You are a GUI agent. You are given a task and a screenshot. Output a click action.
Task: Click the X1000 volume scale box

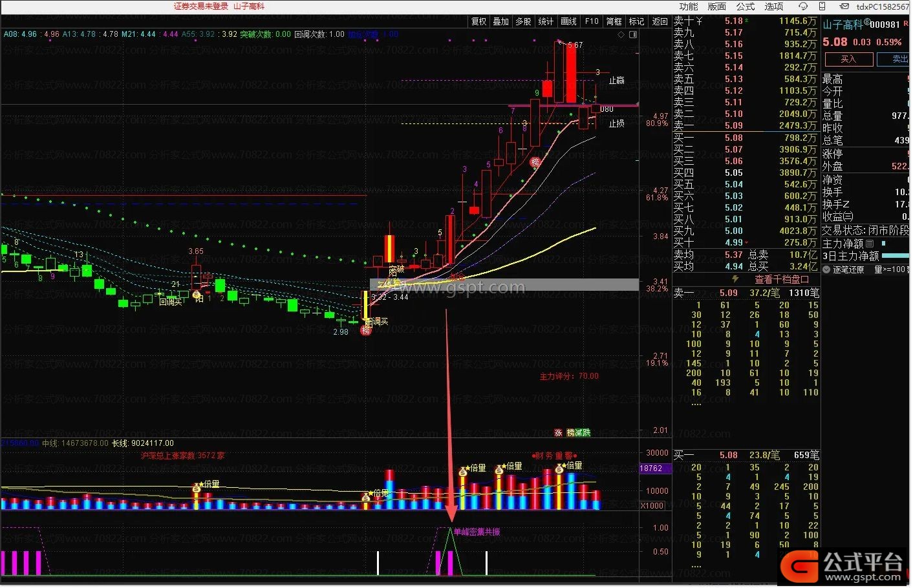click(x=651, y=506)
